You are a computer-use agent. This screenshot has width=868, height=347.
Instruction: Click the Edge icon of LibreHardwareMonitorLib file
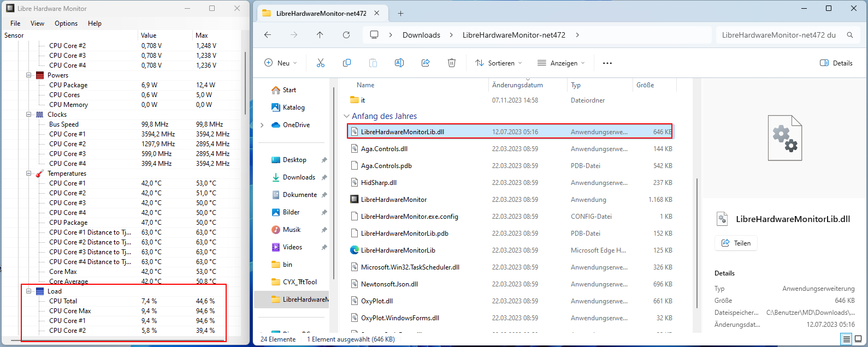pyautogui.click(x=354, y=250)
